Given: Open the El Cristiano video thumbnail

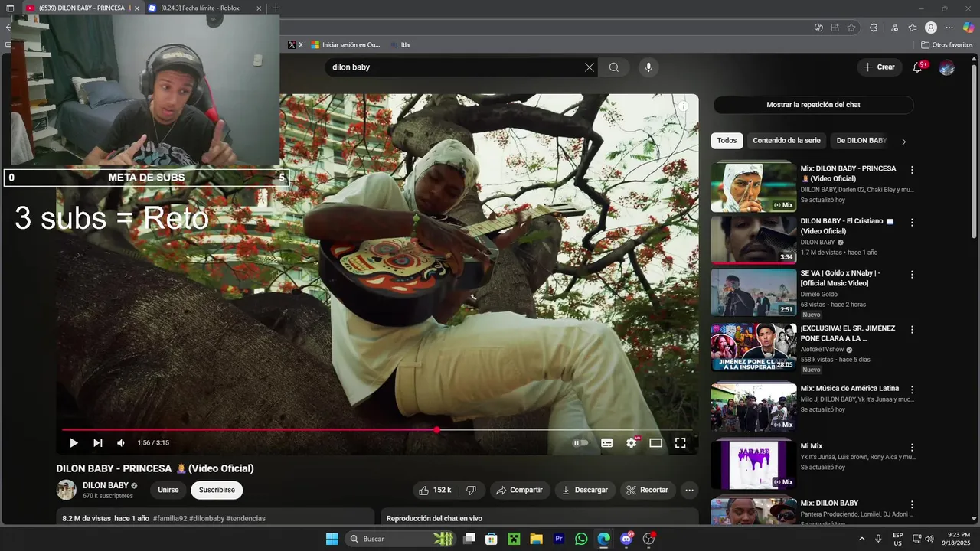Looking at the screenshot, I should [753, 240].
